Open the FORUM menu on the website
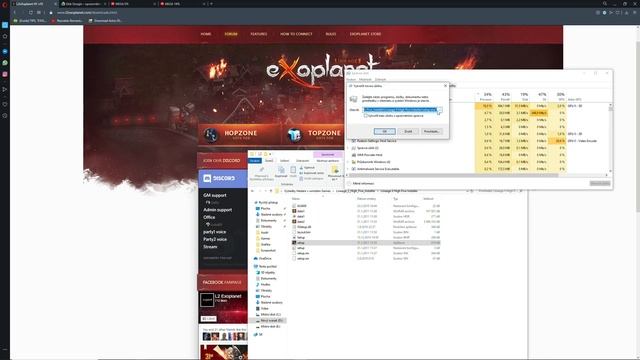This screenshot has height=360, width=640. coord(231,34)
